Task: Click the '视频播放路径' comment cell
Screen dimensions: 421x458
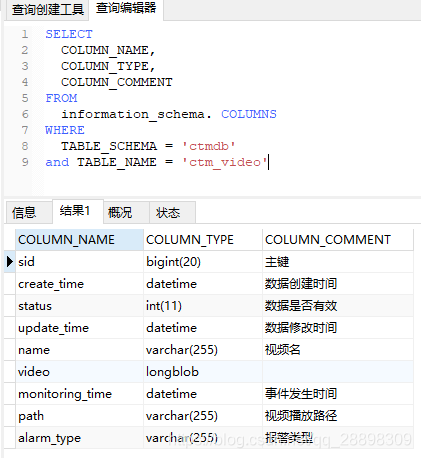Action: (x=338, y=416)
